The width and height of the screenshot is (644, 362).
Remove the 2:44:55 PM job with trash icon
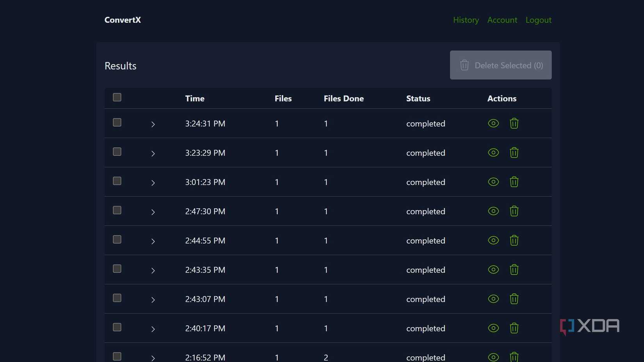tap(514, 240)
